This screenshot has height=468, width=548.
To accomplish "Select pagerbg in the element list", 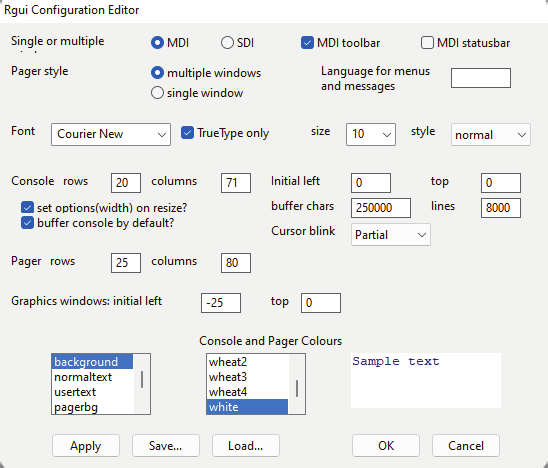I will pyautogui.click(x=92, y=407).
